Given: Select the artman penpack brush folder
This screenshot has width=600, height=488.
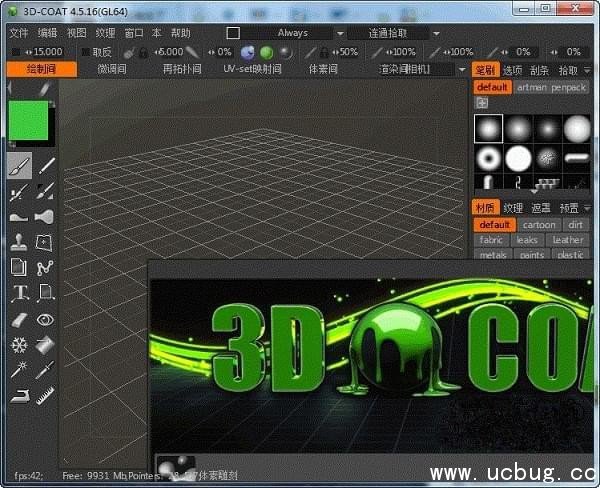Looking at the screenshot, I should click(551, 88).
